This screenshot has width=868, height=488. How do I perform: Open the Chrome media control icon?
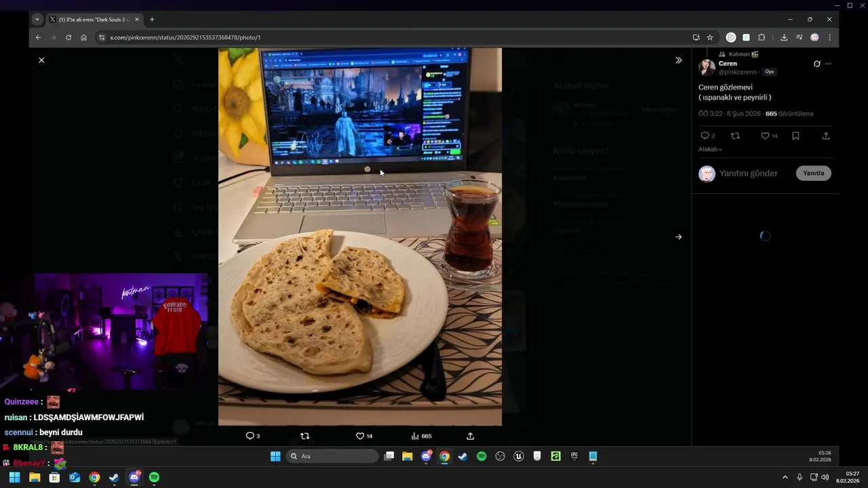tap(800, 37)
